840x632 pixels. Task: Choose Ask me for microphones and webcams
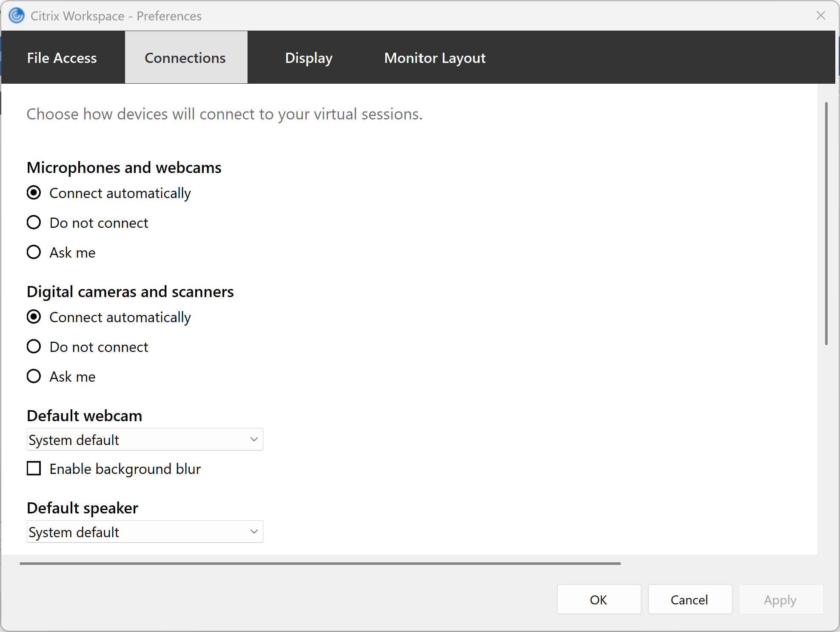pyautogui.click(x=34, y=252)
